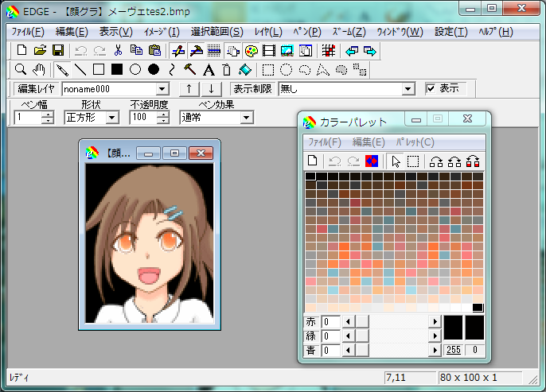The image size is (546, 392).
Task: Click the left arrow of the 青 slider
Action: pos(349,351)
